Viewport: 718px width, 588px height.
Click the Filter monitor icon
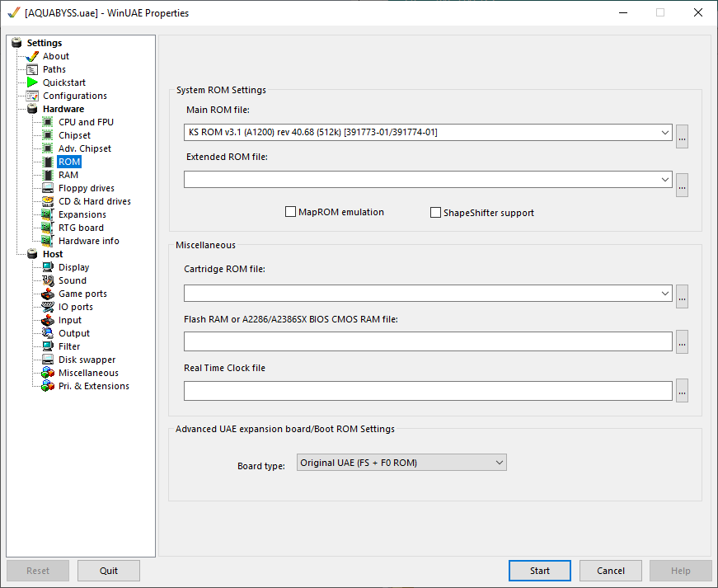(x=48, y=346)
